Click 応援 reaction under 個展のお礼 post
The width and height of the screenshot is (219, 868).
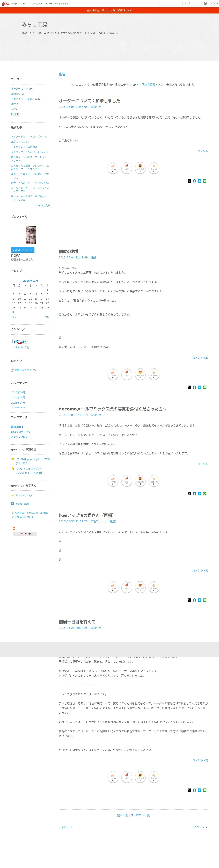tap(127, 374)
